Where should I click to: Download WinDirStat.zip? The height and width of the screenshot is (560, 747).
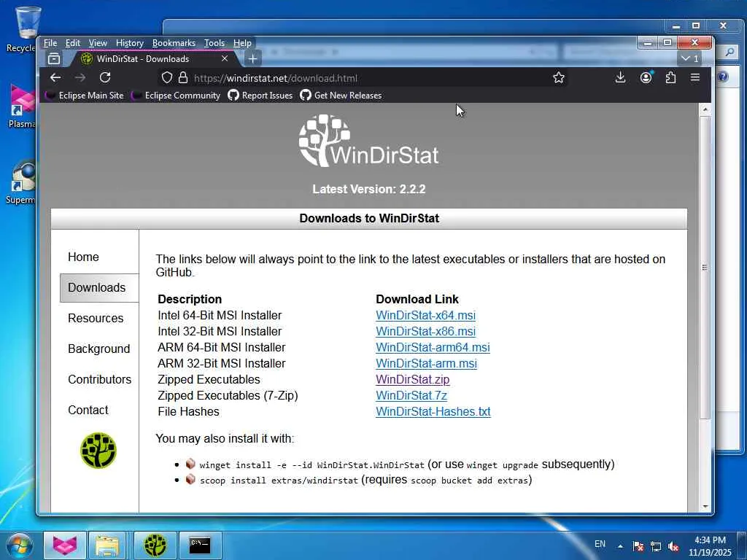tap(412, 379)
